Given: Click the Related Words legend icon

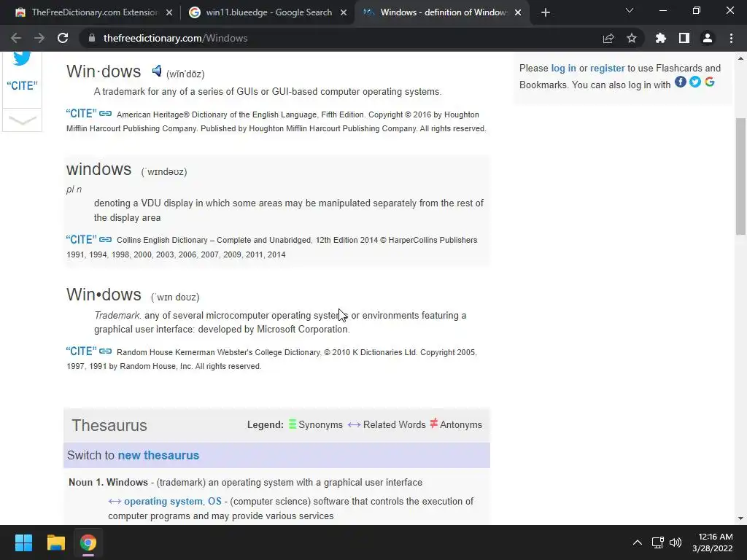Looking at the screenshot, I should 354,424.
